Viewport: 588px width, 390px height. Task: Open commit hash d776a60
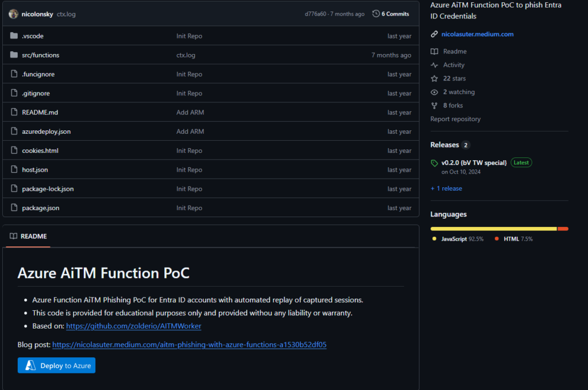pyautogui.click(x=315, y=14)
